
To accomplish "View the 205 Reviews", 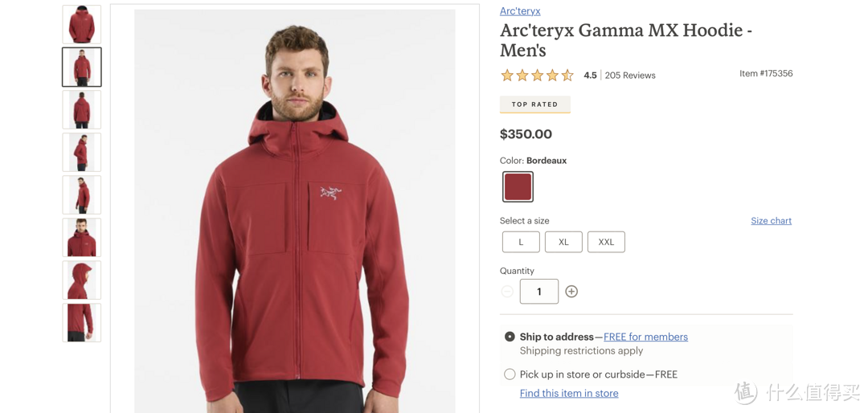I will (630, 76).
